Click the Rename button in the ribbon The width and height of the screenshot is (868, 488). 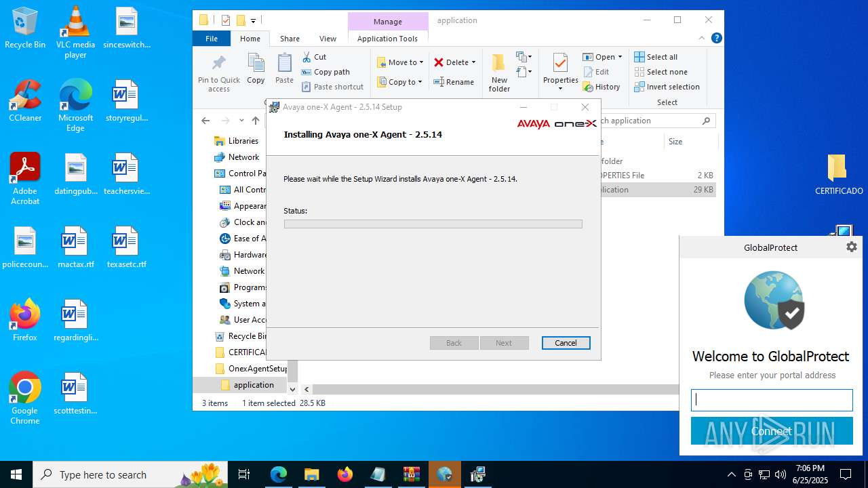454,82
